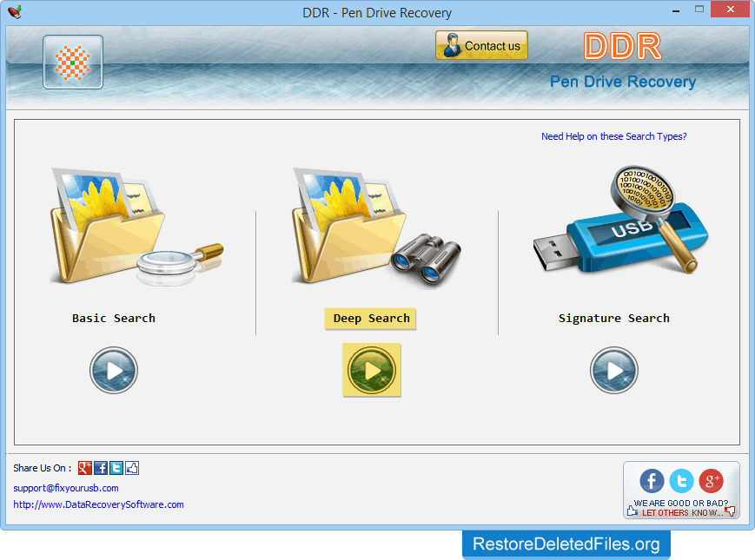This screenshot has width=755, height=560.
Task: Click round Google Plus icon in feedback box
Action: 712,481
